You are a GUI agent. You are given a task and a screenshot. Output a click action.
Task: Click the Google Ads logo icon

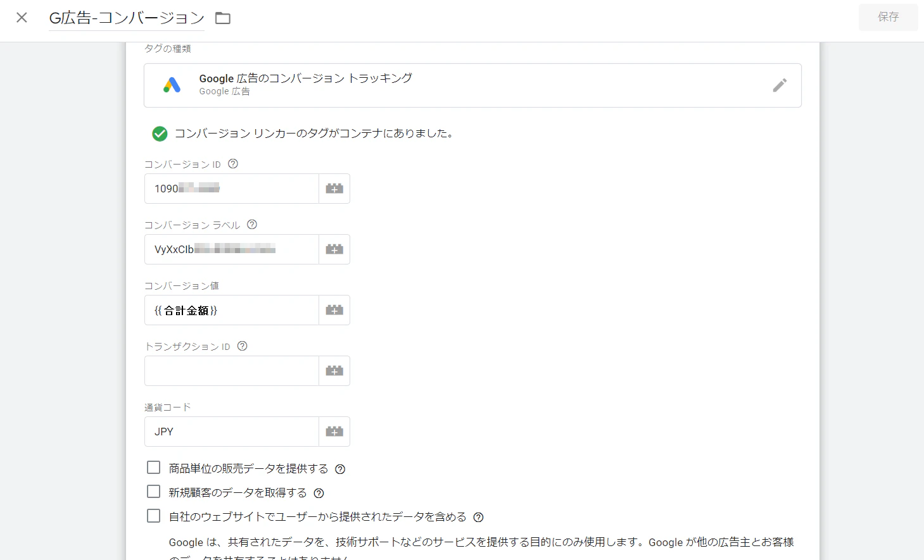tap(172, 85)
